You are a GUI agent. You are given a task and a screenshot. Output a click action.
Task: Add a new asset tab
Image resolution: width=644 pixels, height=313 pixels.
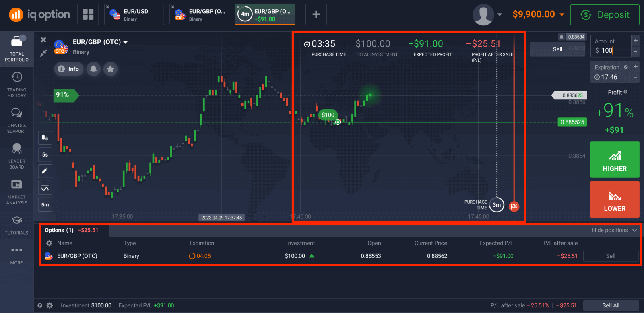click(x=316, y=14)
